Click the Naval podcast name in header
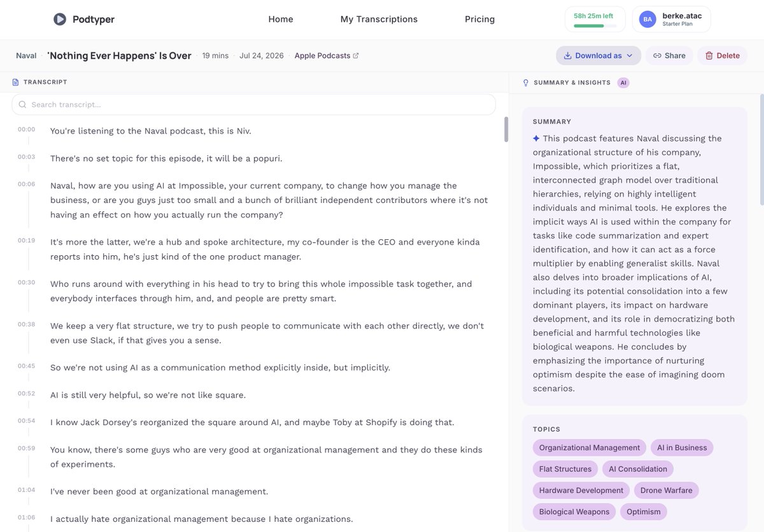 coord(26,56)
